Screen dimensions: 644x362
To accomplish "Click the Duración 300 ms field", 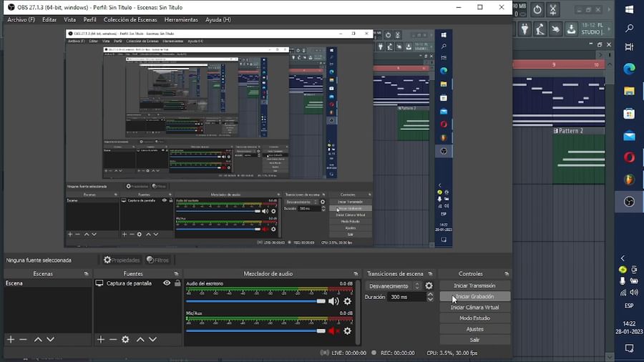I will click(x=406, y=297).
